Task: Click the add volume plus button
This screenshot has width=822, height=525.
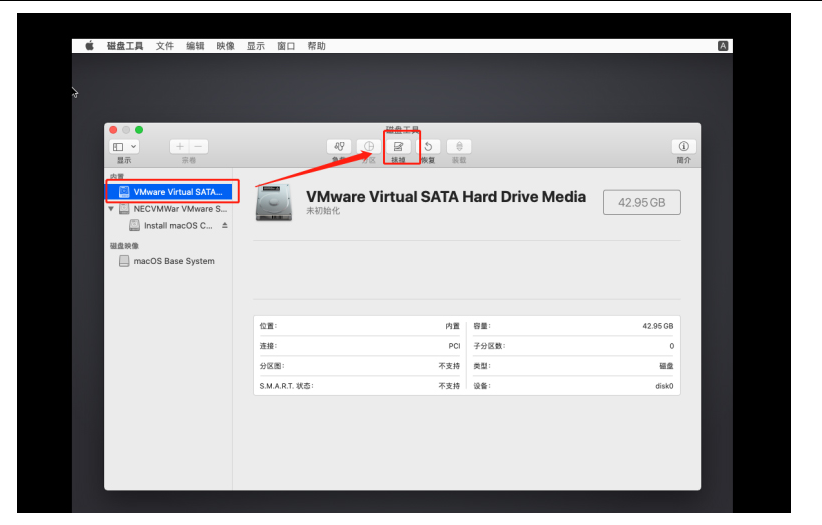Action: tap(180, 147)
